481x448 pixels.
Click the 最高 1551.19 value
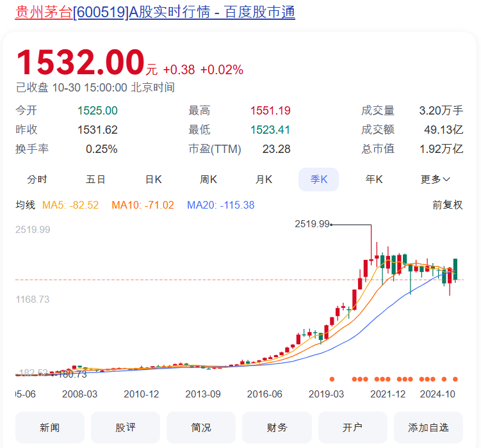coord(270,111)
